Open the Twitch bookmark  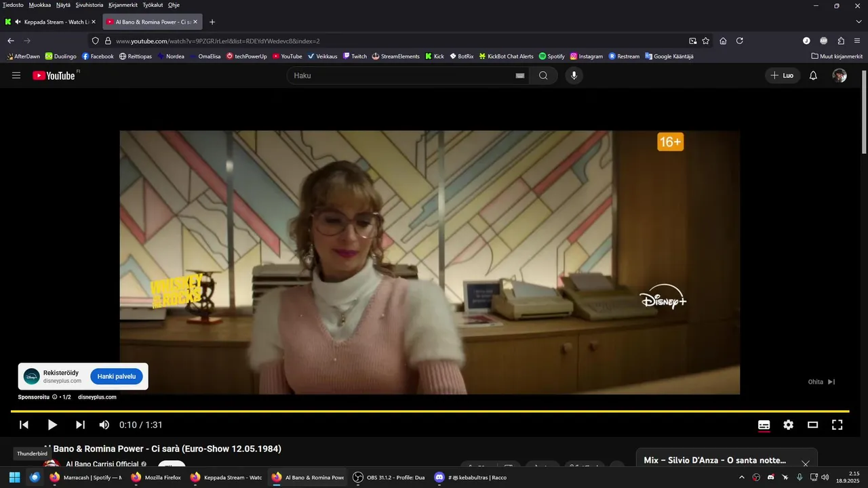pyautogui.click(x=355, y=56)
